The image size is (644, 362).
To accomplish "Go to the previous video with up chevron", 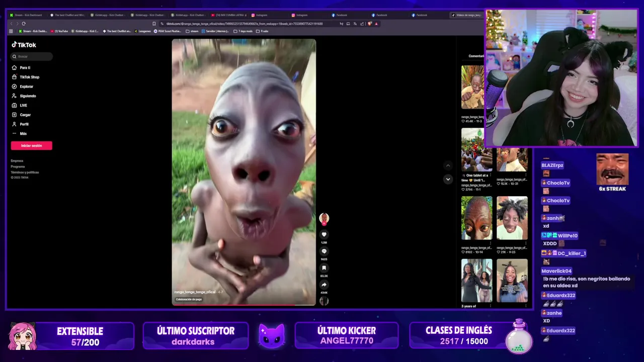I will coord(448,165).
